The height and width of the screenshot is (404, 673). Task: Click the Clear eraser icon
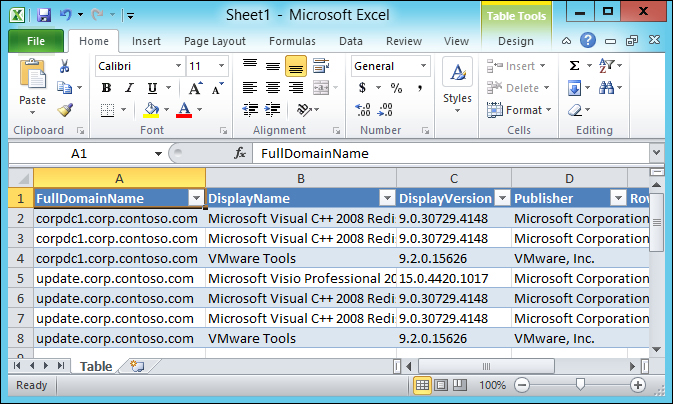pyautogui.click(x=574, y=110)
